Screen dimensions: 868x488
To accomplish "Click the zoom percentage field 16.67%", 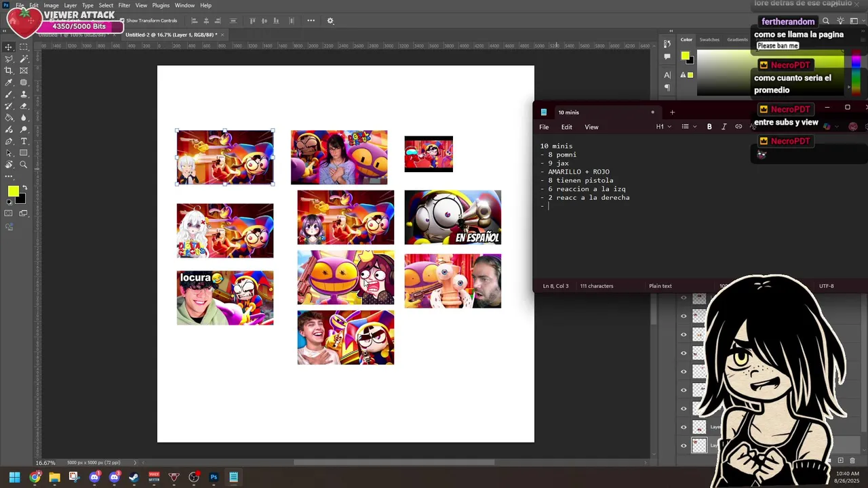I will (x=45, y=463).
